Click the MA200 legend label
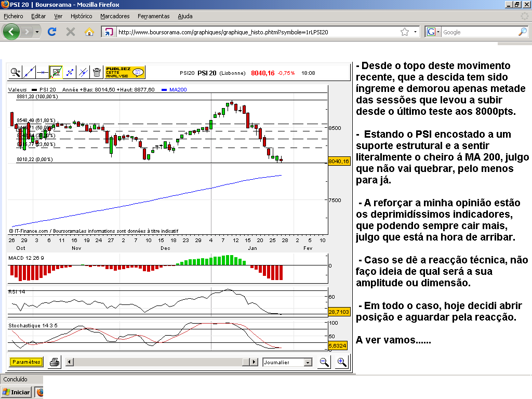Viewport: 532px width, 399px height. (x=178, y=89)
